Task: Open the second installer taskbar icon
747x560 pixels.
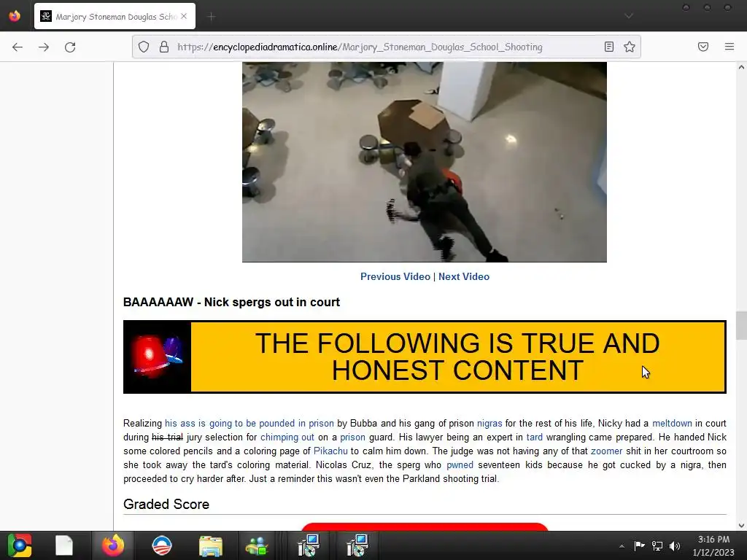Action: (357, 545)
